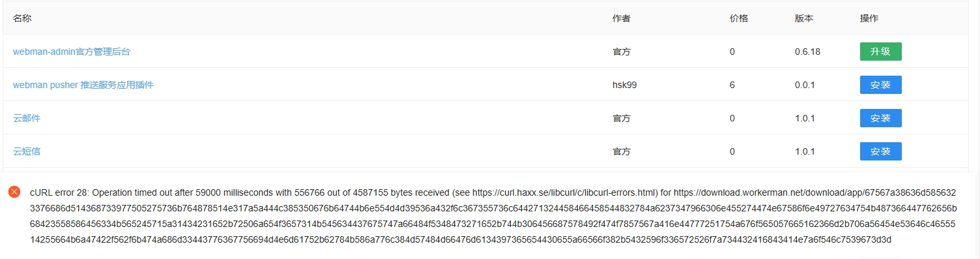980x259 pixels.
Task: Click 安装 in the 云邮件 row
Action: click(880, 118)
